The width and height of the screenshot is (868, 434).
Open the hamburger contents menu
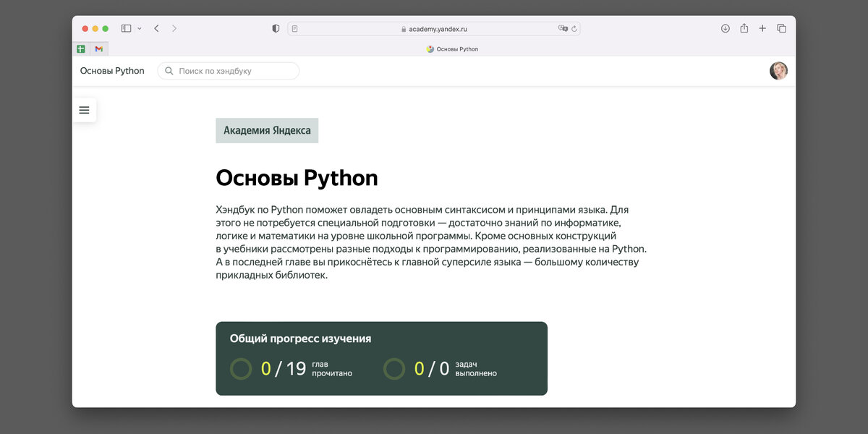pos(84,110)
